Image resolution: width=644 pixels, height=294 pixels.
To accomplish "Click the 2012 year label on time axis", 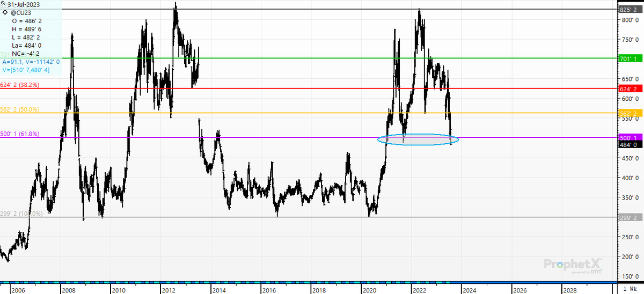I will pyautogui.click(x=169, y=290).
